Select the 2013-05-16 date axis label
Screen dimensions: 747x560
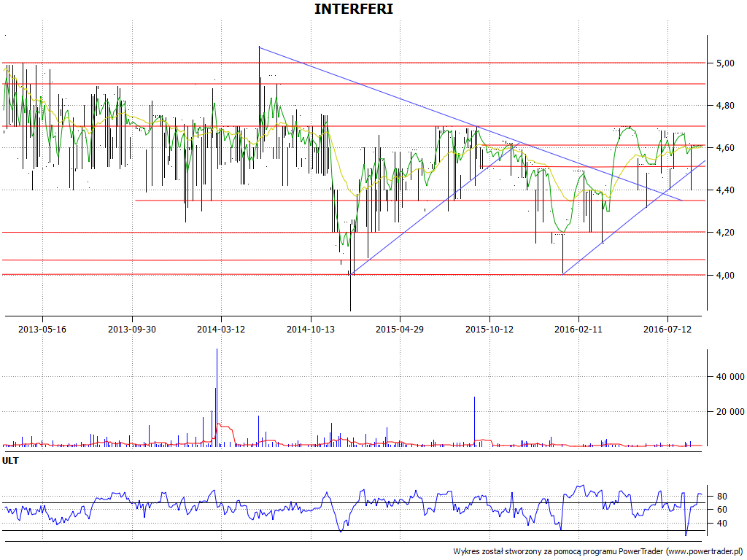pos(42,329)
